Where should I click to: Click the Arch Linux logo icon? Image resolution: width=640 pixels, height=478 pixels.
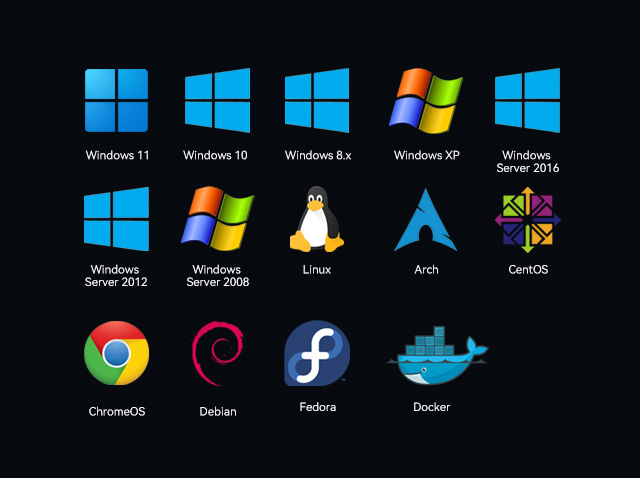pyautogui.click(x=426, y=220)
